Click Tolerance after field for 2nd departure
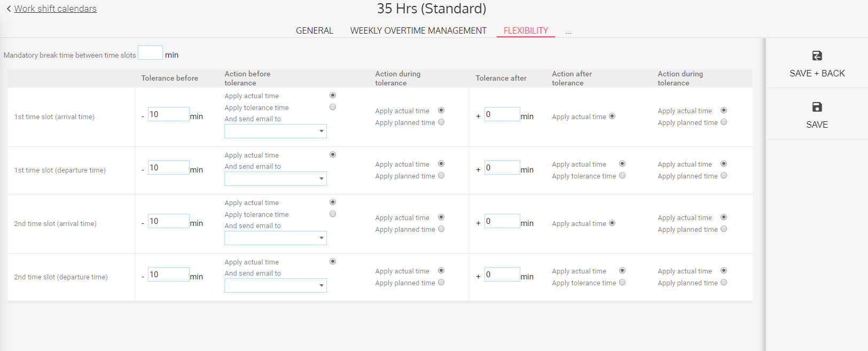The image size is (868, 351). tap(502, 275)
